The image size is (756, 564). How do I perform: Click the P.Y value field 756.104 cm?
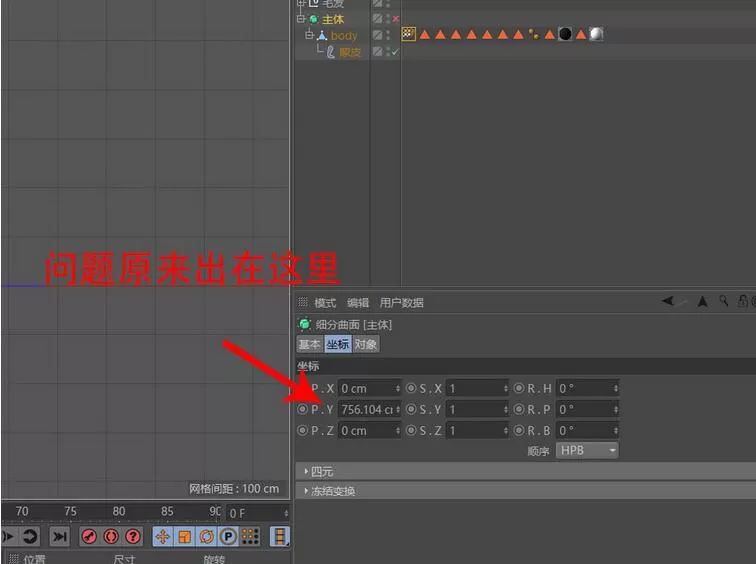tap(369, 409)
